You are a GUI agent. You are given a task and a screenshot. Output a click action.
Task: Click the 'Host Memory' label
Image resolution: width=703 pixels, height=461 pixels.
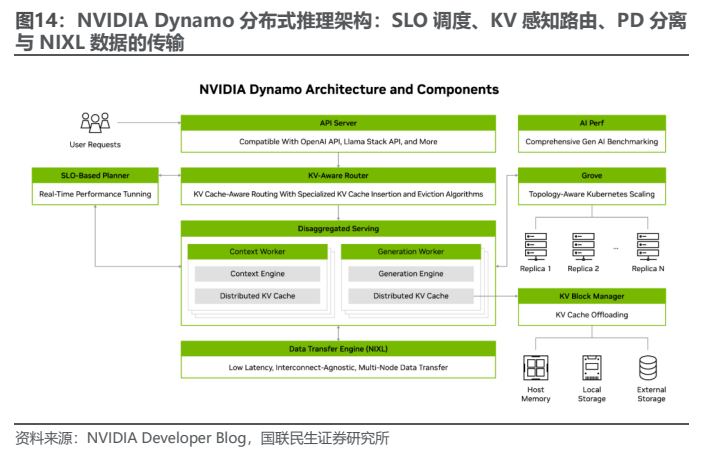pyautogui.click(x=536, y=394)
